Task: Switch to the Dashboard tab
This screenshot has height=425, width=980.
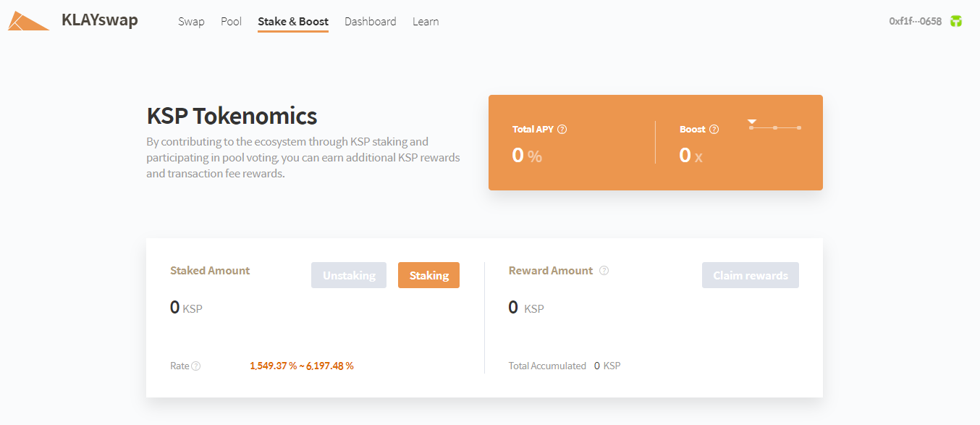Action: click(x=371, y=22)
